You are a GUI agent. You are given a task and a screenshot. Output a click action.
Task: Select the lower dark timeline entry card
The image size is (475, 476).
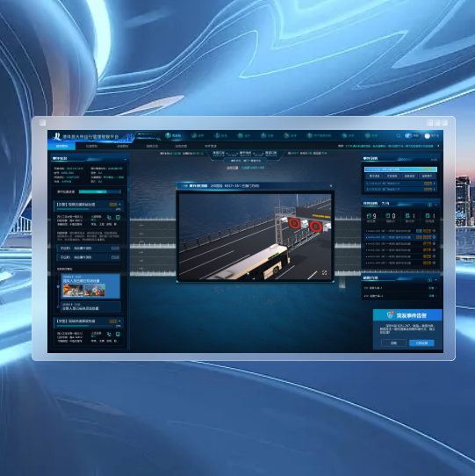click(91, 307)
